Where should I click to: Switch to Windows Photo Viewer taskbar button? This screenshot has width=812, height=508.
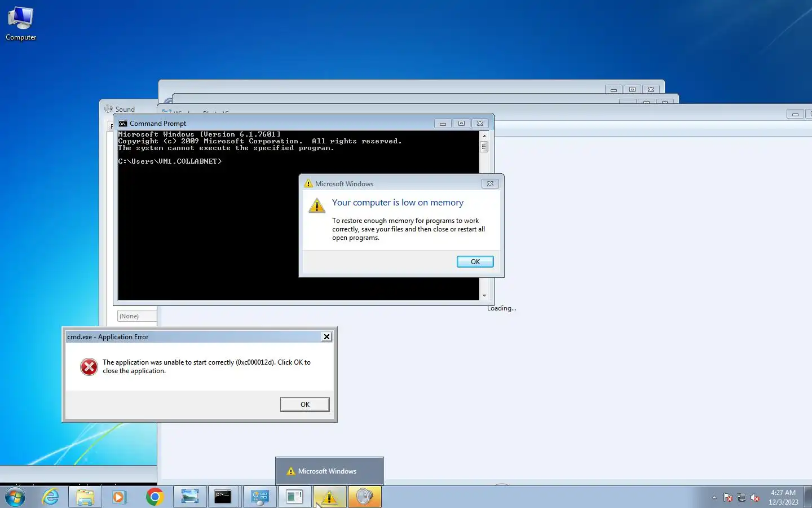tap(190, 497)
